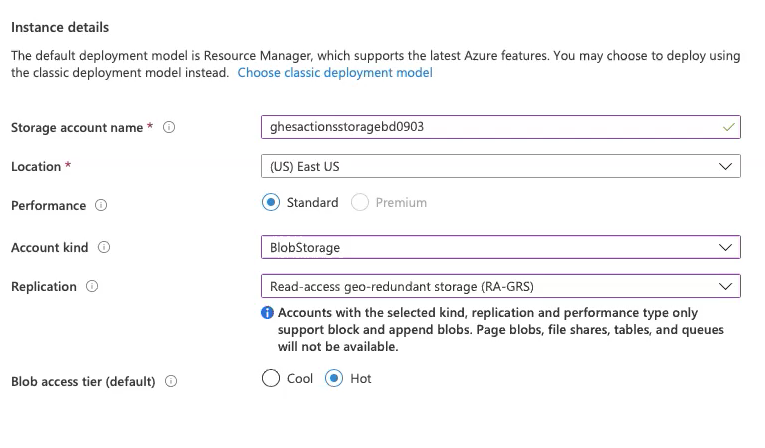Click the Account kind info icon
The image size is (765, 448).
pos(104,248)
